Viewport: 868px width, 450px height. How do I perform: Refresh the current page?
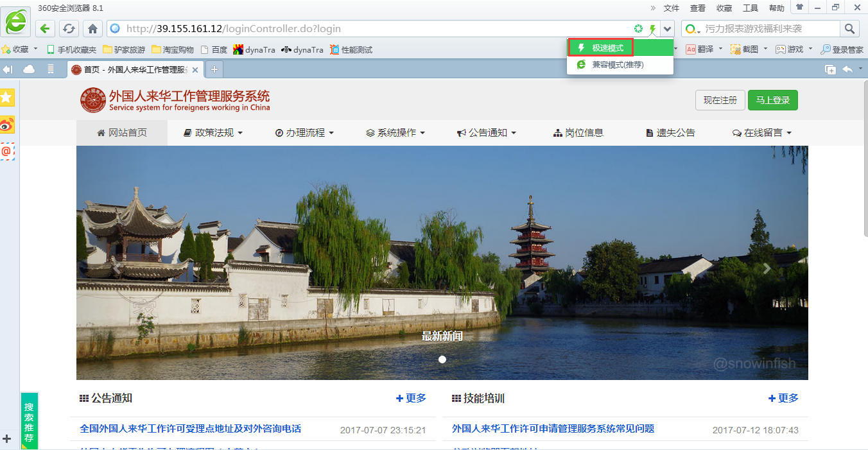pyautogui.click(x=69, y=28)
